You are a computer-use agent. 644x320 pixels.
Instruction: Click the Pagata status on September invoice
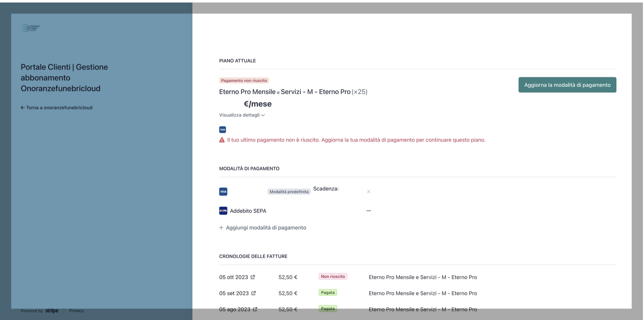328,293
